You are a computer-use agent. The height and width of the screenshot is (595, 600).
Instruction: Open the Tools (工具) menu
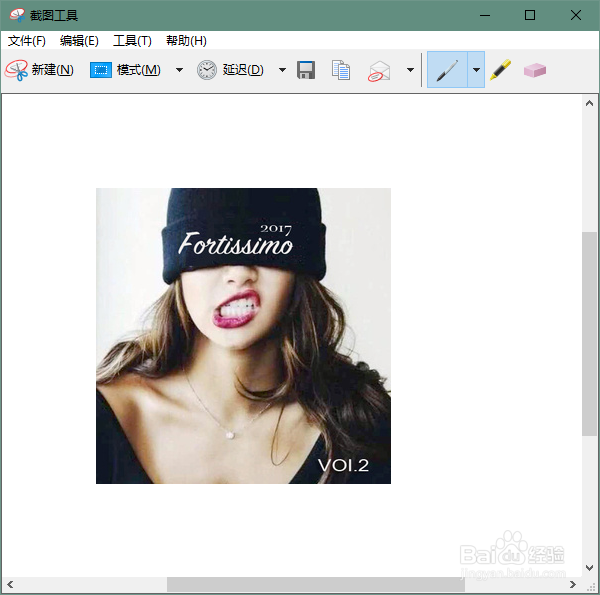click(132, 41)
